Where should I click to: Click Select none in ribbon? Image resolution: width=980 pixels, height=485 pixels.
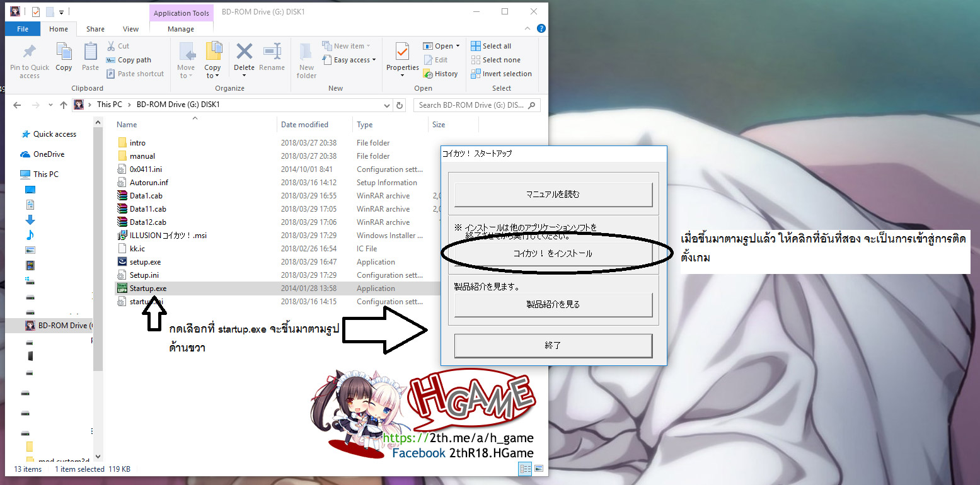tap(495, 60)
